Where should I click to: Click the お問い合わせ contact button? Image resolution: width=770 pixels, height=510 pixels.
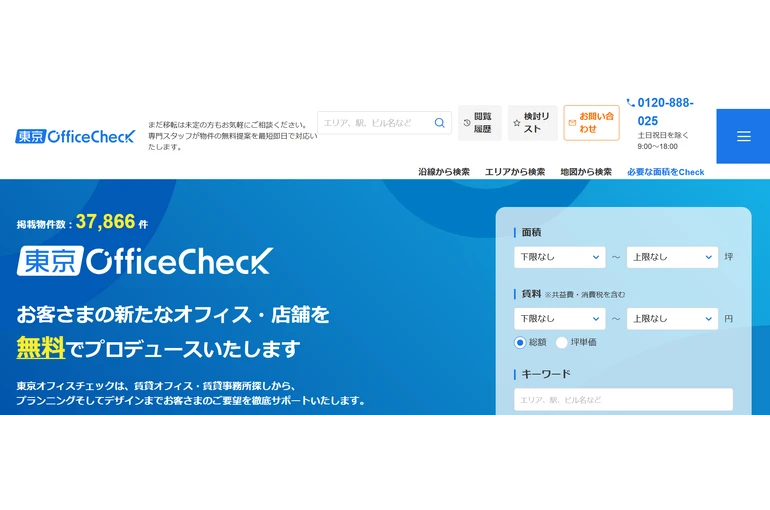tap(591, 123)
